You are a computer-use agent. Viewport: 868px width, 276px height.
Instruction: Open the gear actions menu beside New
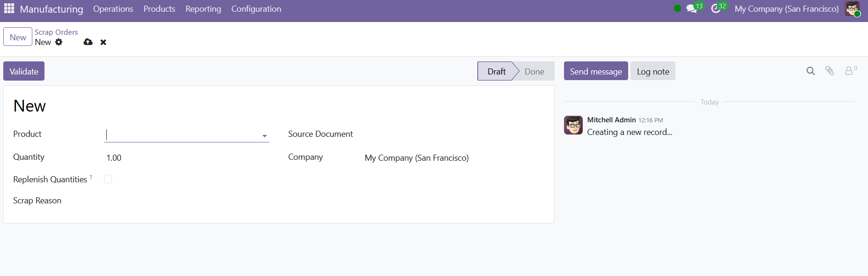pyautogui.click(x=59, y=42)
